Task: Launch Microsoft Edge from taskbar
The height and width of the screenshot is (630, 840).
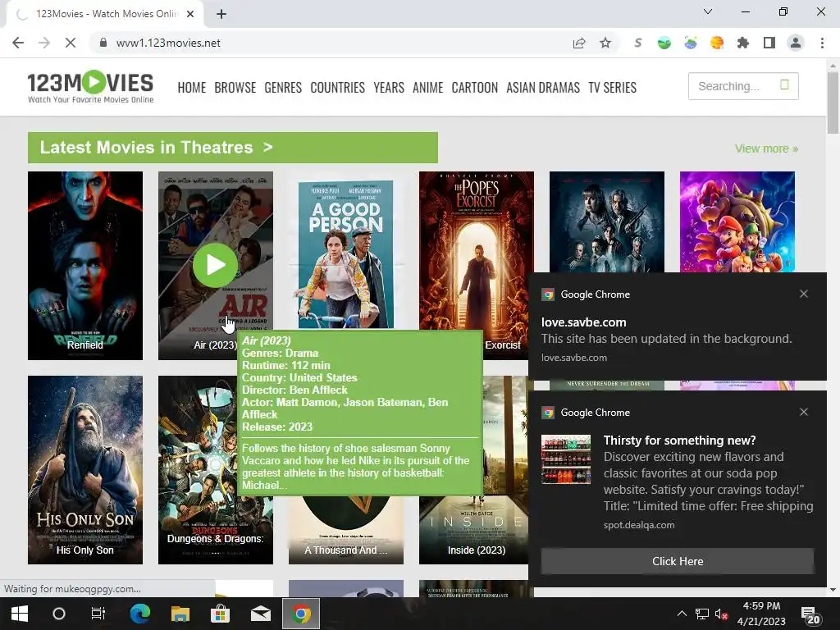Action: [x=139, y=614]
